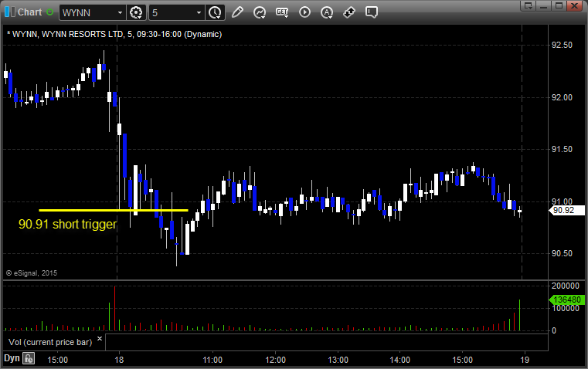The image size is (588, 369).
Task: Click the link/pin diamond icon
Action: pos(349,12)
